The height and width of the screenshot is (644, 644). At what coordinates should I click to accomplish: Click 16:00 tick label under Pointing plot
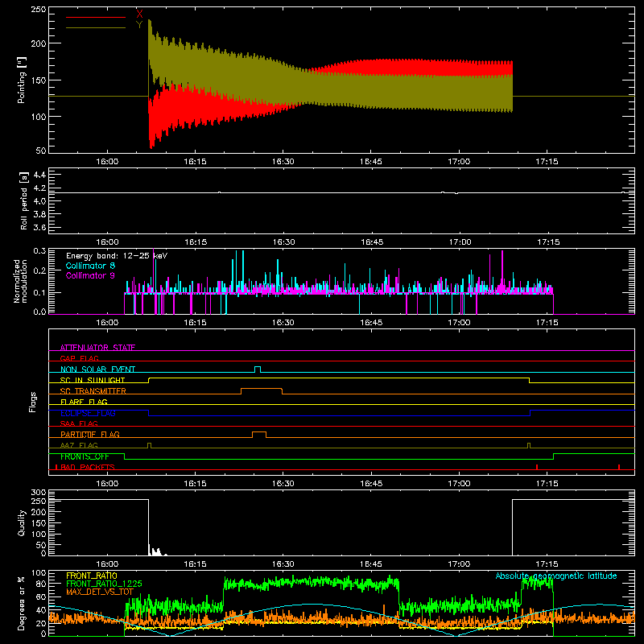[107, 162]
